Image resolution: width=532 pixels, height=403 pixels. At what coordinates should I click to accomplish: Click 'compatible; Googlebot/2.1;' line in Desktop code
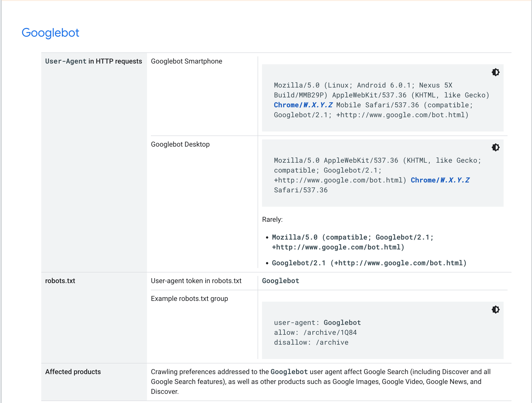tap(328, 170)
